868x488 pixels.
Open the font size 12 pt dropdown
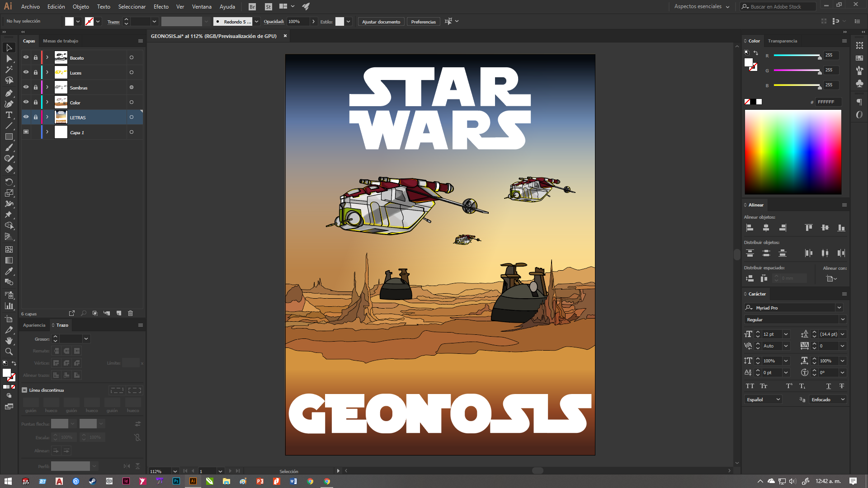(786, 334)
